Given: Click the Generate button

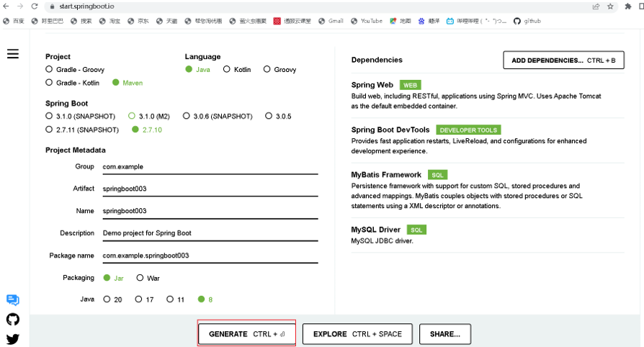Looking at the screenshot, I should pos(247,334).
